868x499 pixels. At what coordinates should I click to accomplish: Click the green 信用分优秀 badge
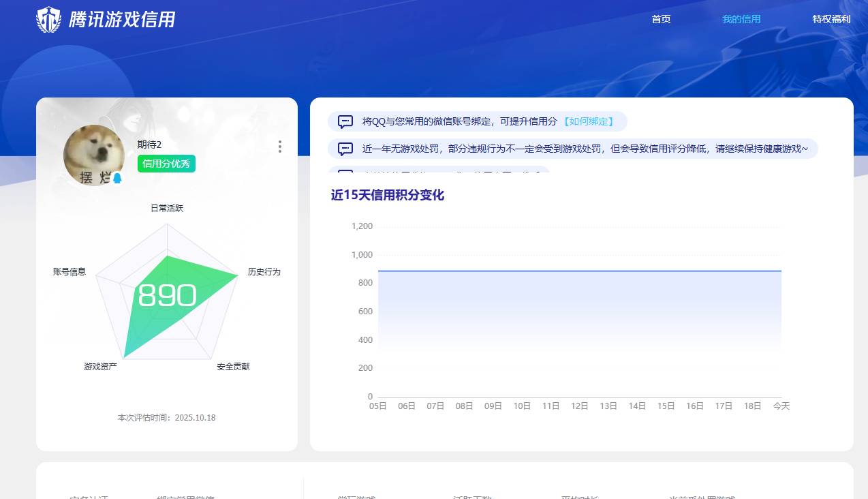click(166, 164)
